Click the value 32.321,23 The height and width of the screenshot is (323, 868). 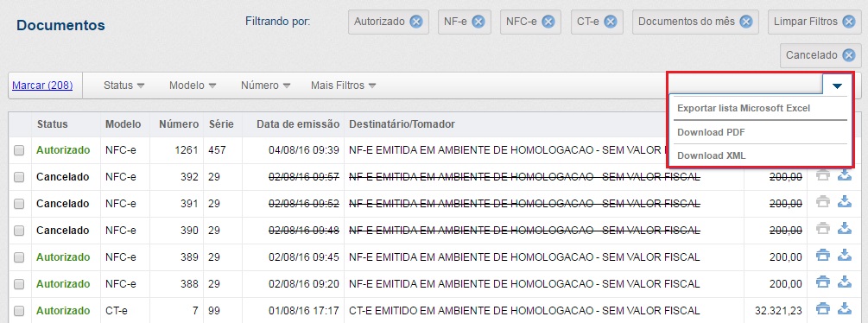(778, 310)
